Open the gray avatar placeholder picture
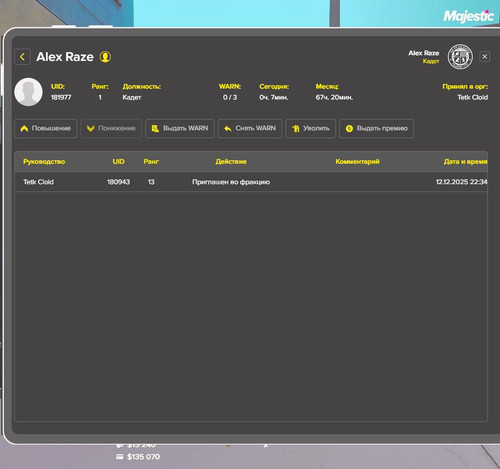 click(x=28, y=92)
